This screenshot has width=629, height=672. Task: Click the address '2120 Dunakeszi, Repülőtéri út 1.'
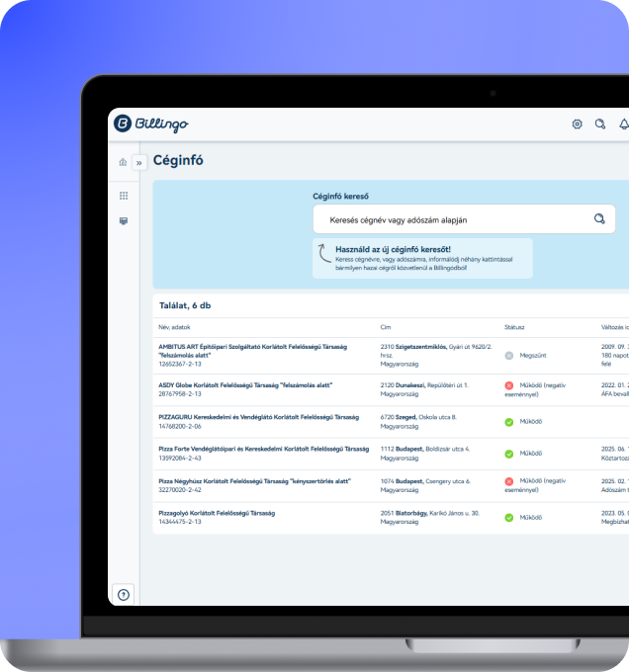click(424, 385)
